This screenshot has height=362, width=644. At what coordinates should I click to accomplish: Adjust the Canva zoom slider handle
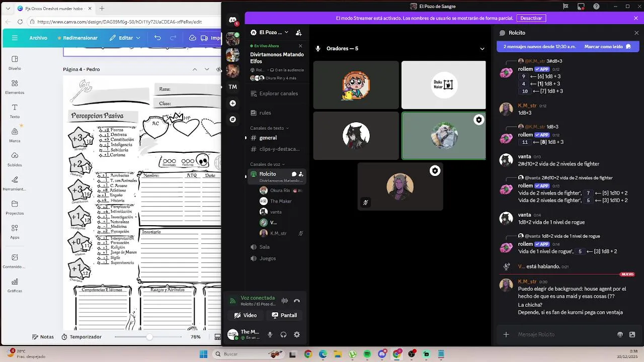[149, 337]
